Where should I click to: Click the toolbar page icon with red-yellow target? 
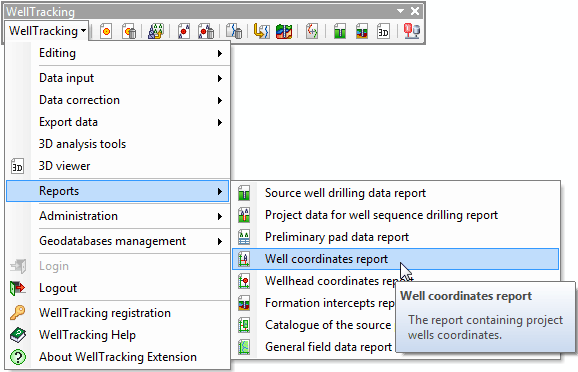[x=106, y=31]
